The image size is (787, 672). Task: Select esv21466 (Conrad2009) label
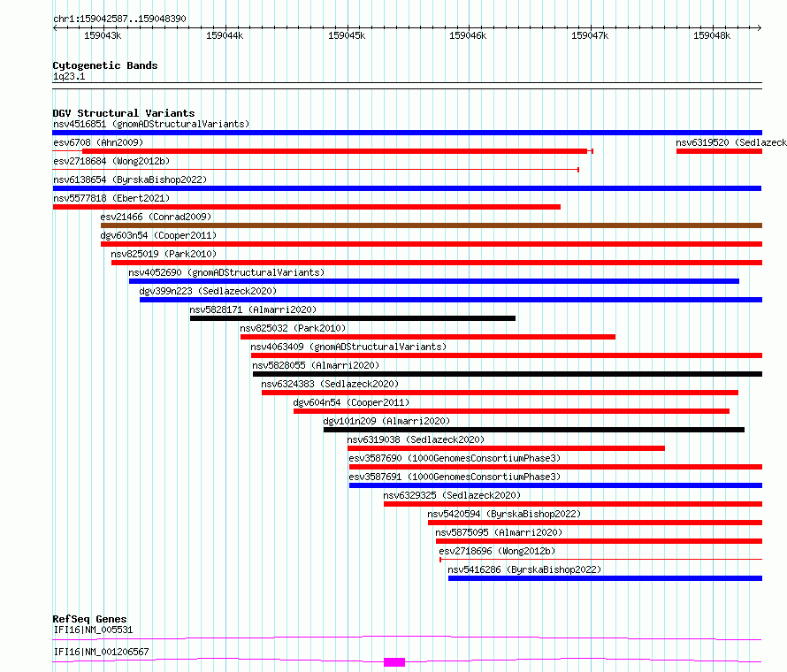[156, 217]
